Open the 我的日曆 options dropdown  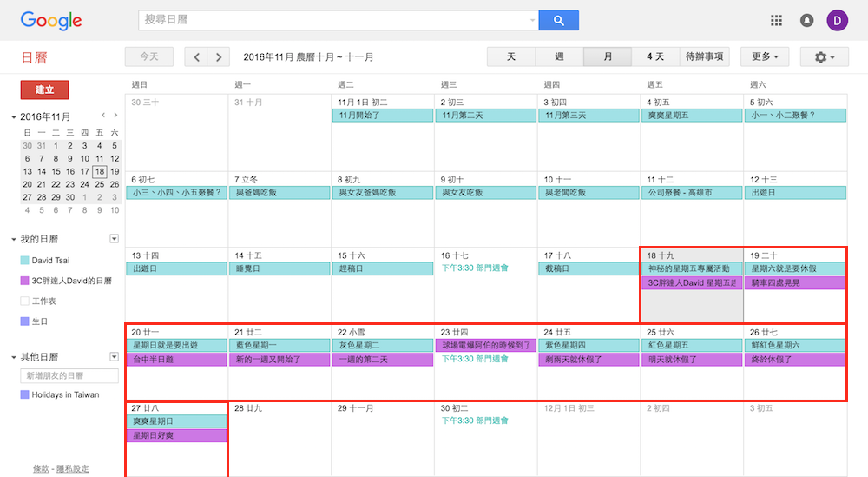[x=114, y=239]
